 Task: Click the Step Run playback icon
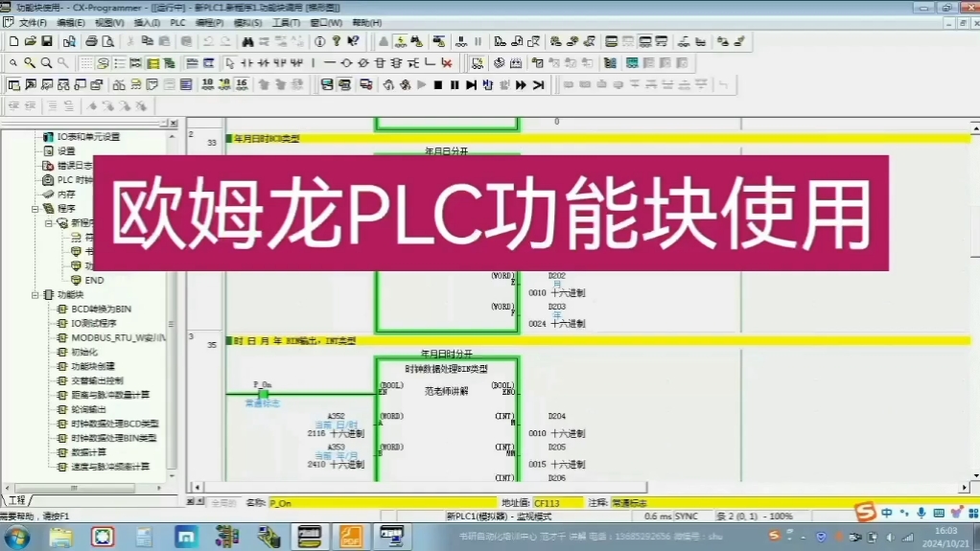click(471, 85)
